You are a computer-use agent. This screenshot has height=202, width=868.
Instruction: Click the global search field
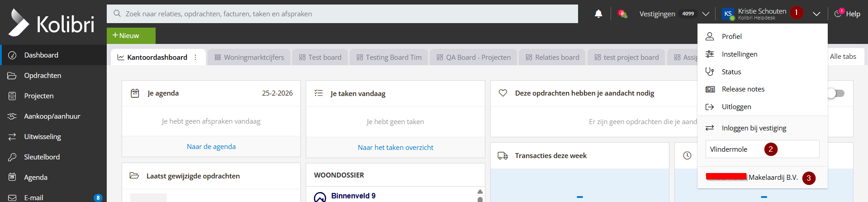pyautogui.click(x=342, y=14)
